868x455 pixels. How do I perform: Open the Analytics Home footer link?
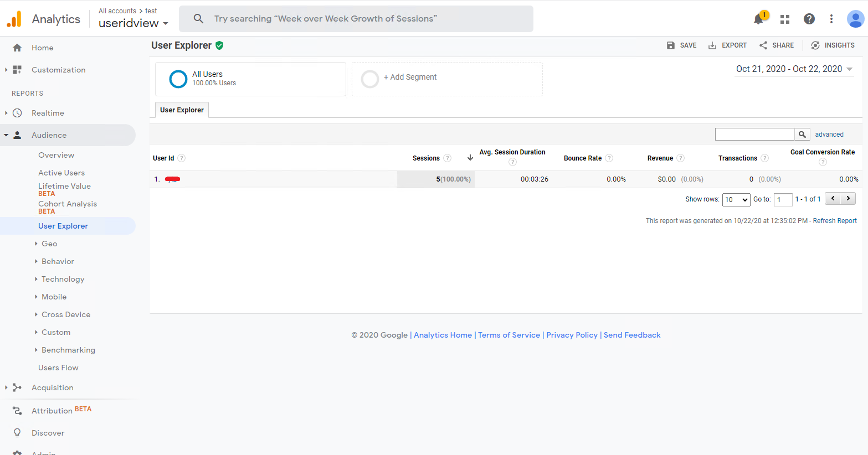[x=443, y=335]
